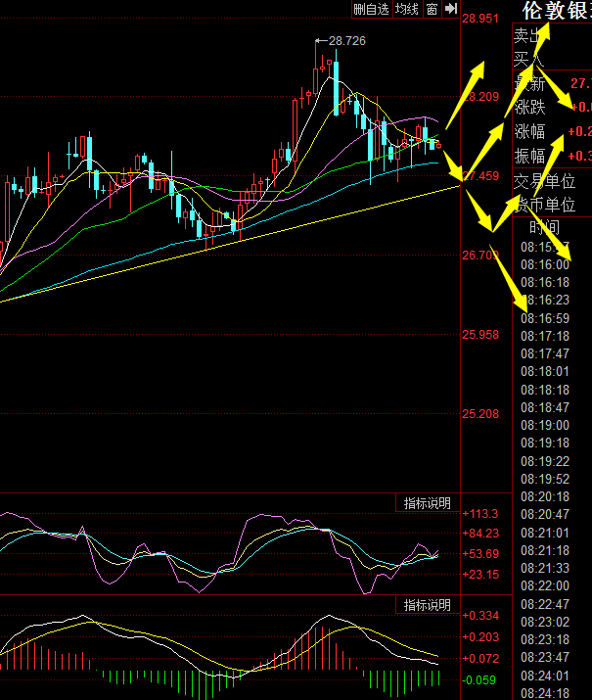592x700 pixels.
Task: Select the 08:17:47 trade time row
Action: tap(545, 353)
